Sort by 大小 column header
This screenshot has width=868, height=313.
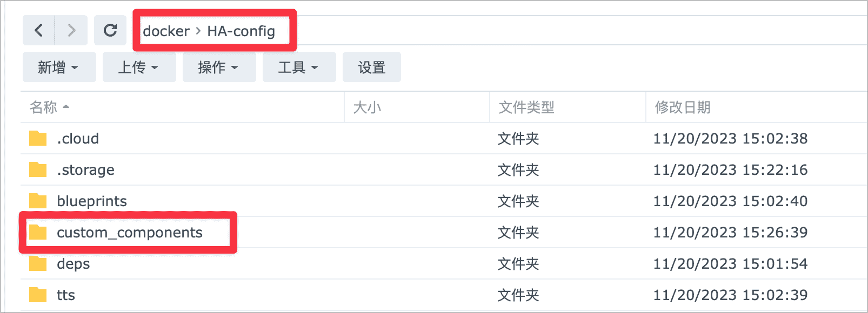pyautogui.click(x=367, y=107)
